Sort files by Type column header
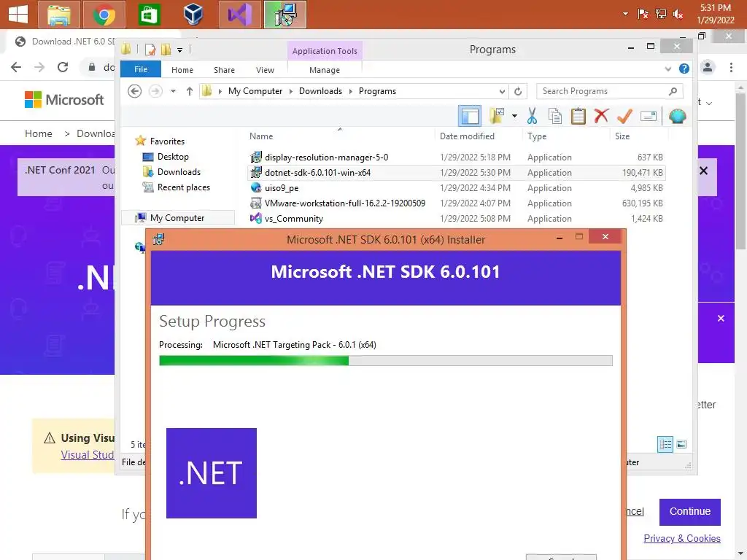747x560 pixels. (537, 136)
